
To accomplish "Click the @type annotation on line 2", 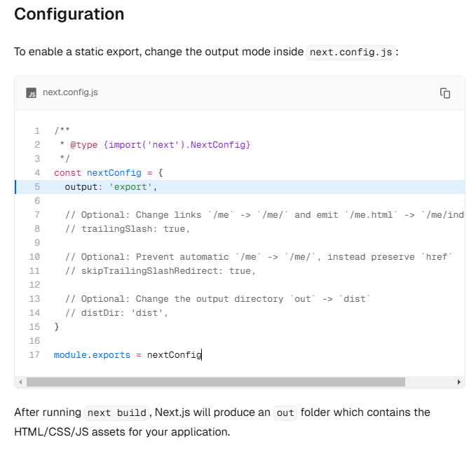I will (84, 145).
